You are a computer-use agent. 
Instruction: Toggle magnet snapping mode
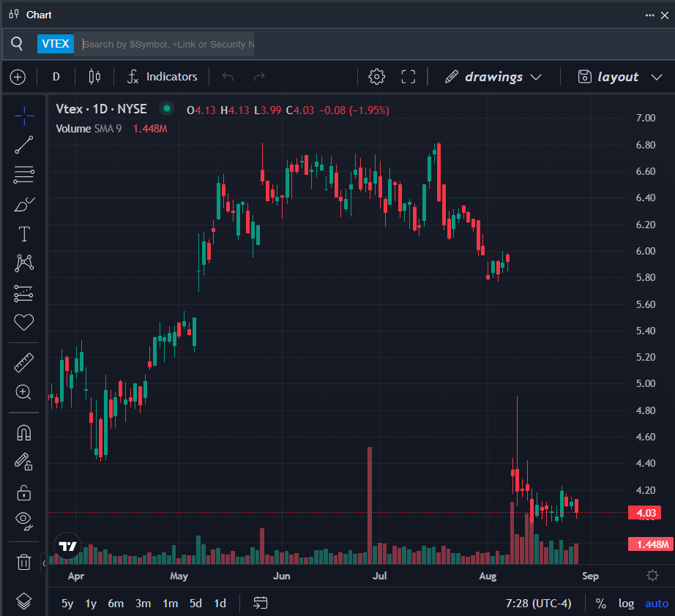[24, 433]
